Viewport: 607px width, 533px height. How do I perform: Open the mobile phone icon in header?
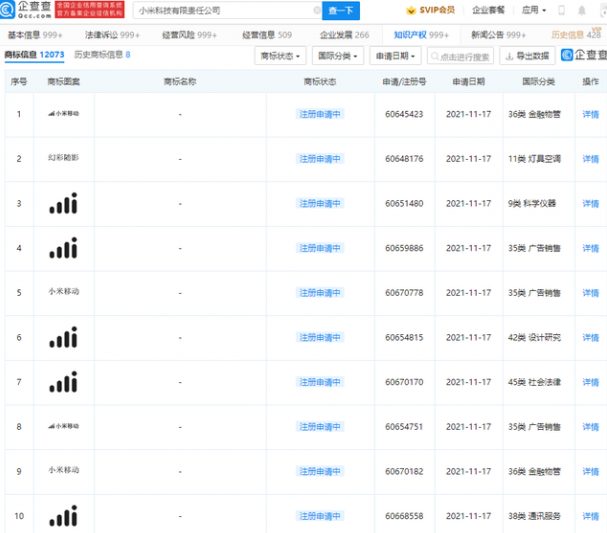click(561, 10)
